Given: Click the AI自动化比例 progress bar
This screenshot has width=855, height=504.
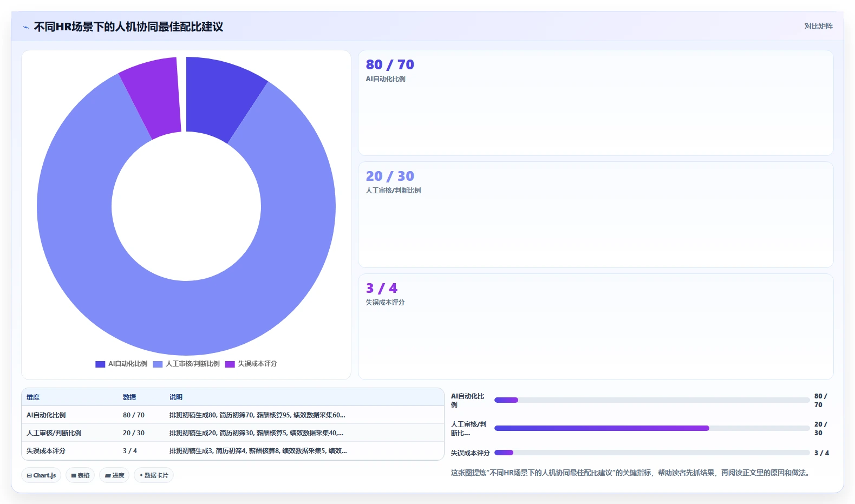Looking at the screenshot, I should (x=652, y=400).
